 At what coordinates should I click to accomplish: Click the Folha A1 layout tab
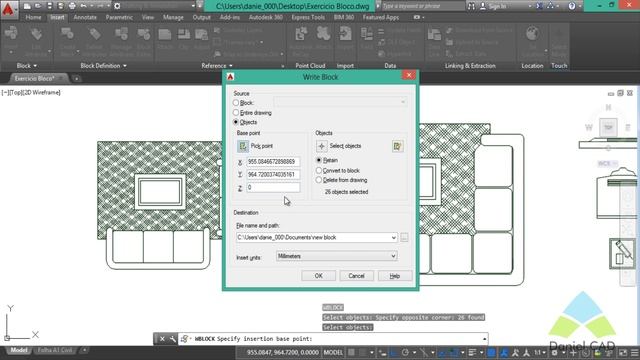55,350
